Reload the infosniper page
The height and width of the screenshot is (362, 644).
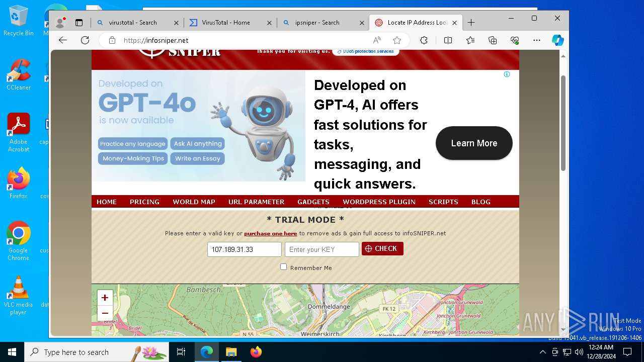[85, 40]
